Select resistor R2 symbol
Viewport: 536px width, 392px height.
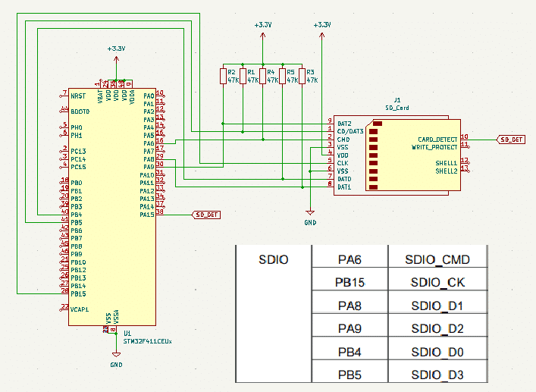(223, 77)
